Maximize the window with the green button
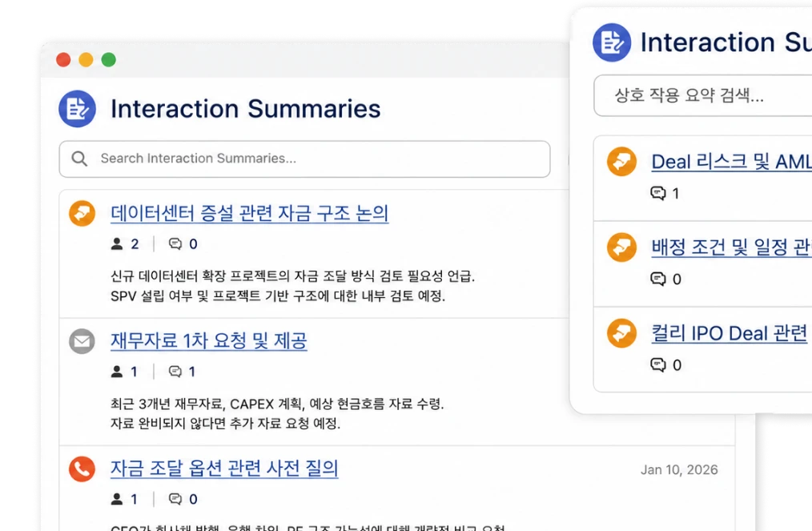This screenshot has width=812, height=531. click(x=109, y=59)
